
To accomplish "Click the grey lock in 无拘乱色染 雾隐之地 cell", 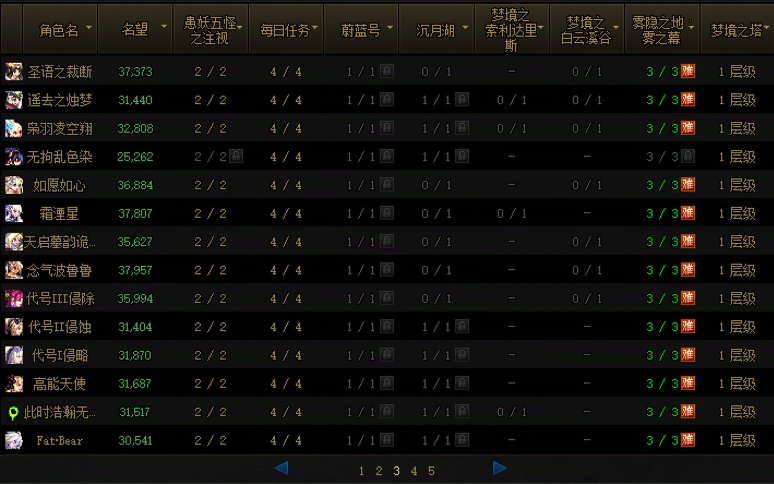I will 688,156.
